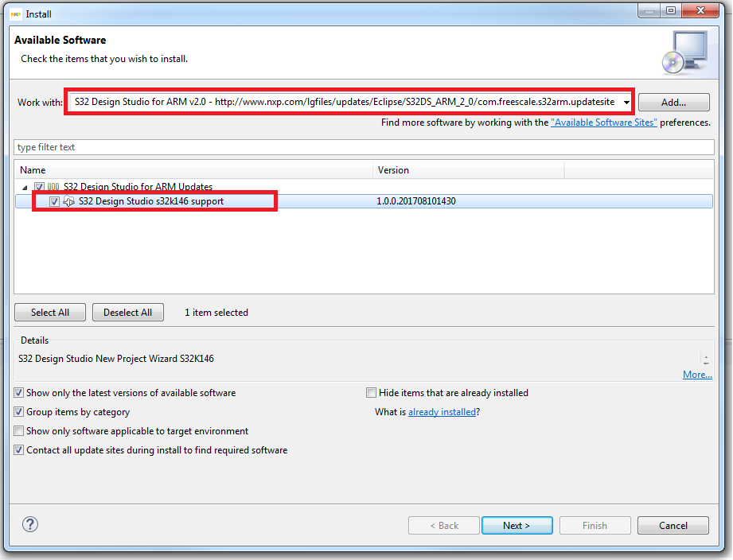Image resolution: width=733 pixels, height=560 pixels.
Task: Click the Details scroll stepper
Action: (x=706, y=360)
